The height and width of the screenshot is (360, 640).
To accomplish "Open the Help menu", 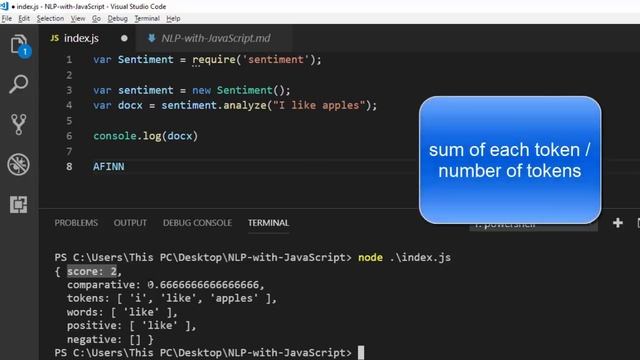I will [173, 19].
